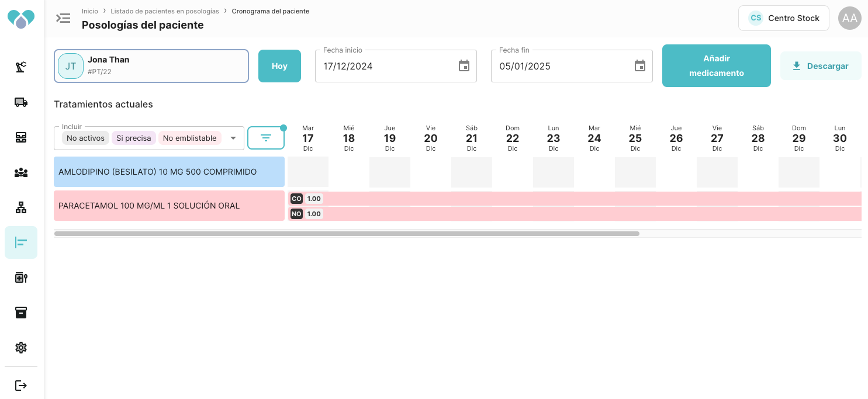The width and height of the screenshot is (868, 399).
Task: Open the Centro Stock selector
Action: tap(784, 18)
